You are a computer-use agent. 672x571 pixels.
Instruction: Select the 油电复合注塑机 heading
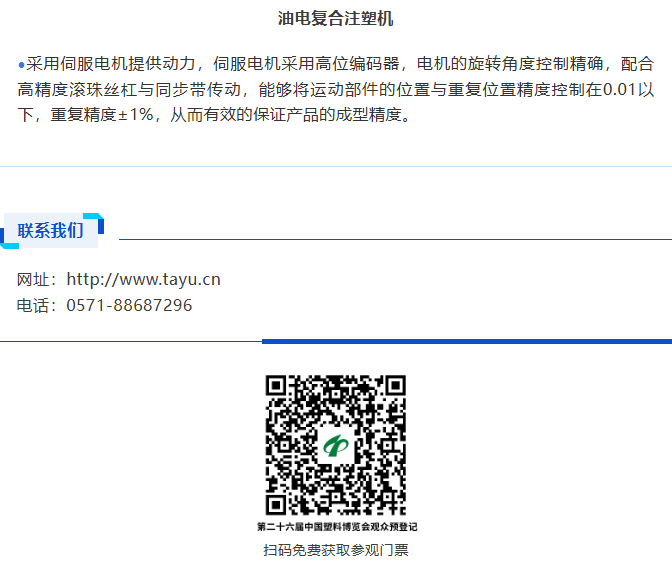(336, 18)
